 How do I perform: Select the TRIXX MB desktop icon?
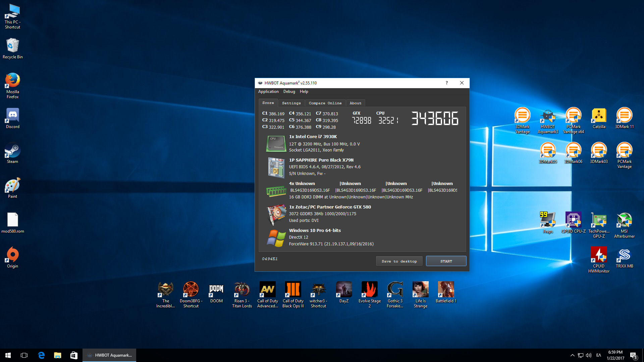tap(624, 258)
